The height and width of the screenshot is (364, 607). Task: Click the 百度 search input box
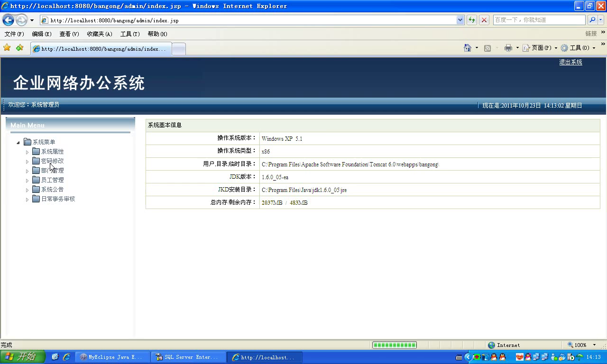(x=539, y=20)
